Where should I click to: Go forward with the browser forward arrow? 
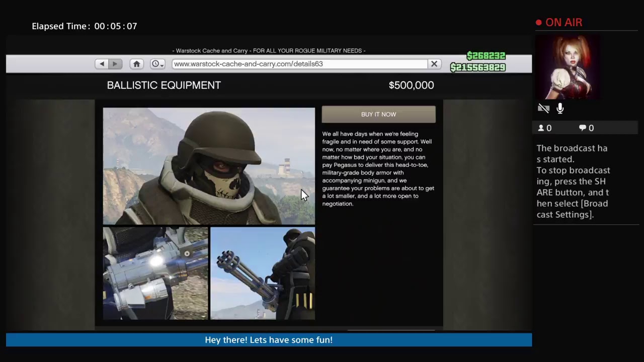[115, 64]
